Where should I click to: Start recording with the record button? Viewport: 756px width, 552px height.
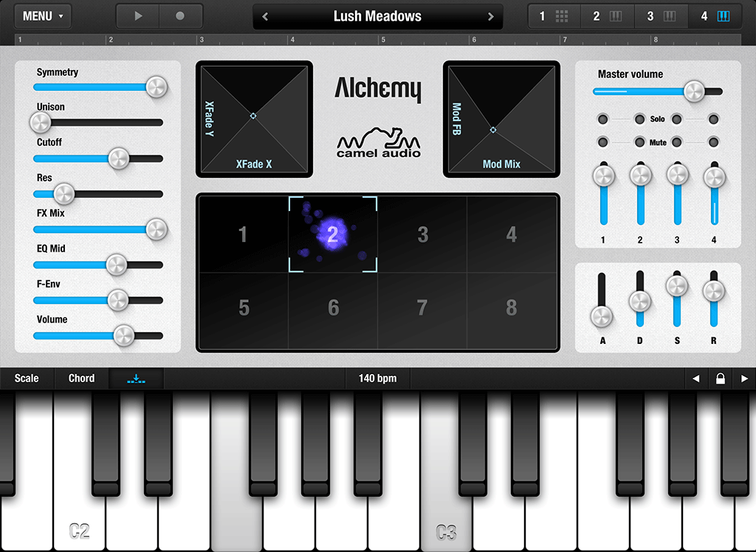[180, 16]
